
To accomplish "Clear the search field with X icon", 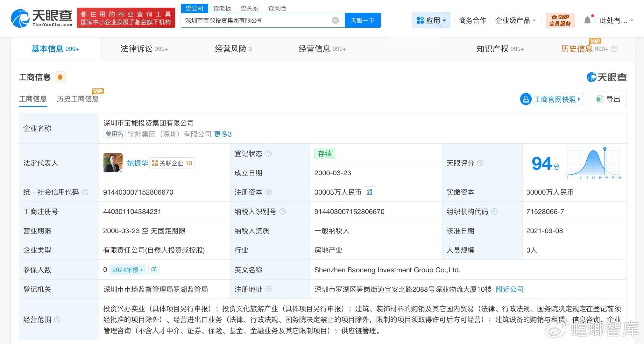I will (335, 20).
